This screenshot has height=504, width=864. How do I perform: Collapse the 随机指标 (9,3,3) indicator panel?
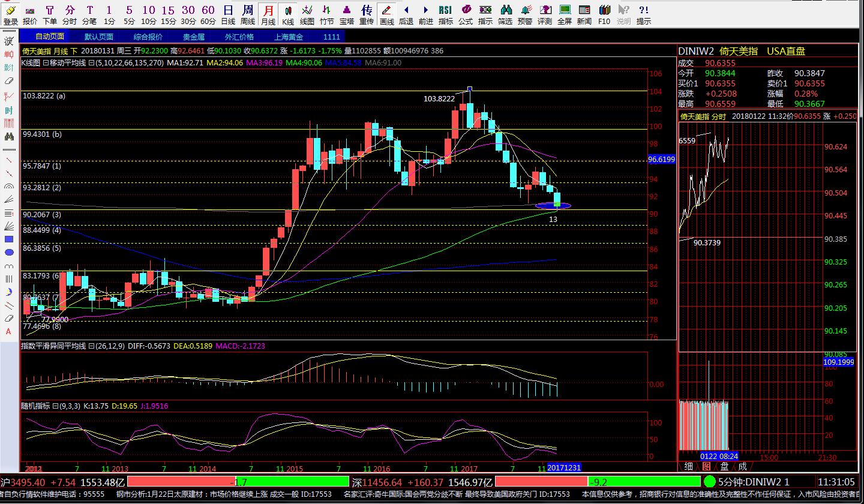click(55, 406)
